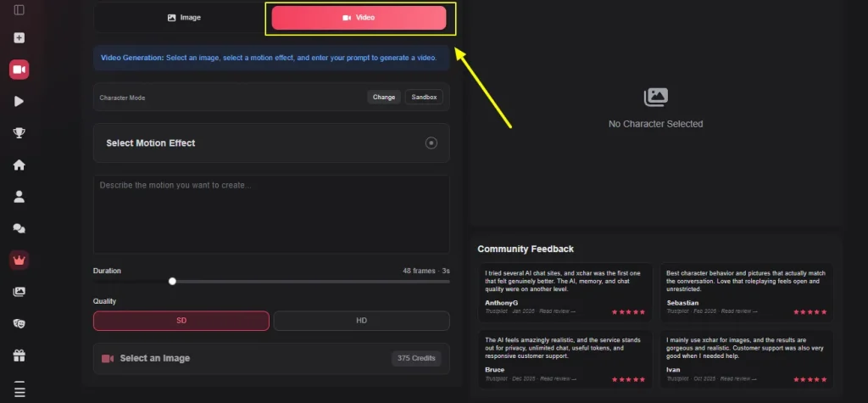This screenshot has width=868, height=403.
Task: Select the Video tab
Action: (x=359, y=18)
